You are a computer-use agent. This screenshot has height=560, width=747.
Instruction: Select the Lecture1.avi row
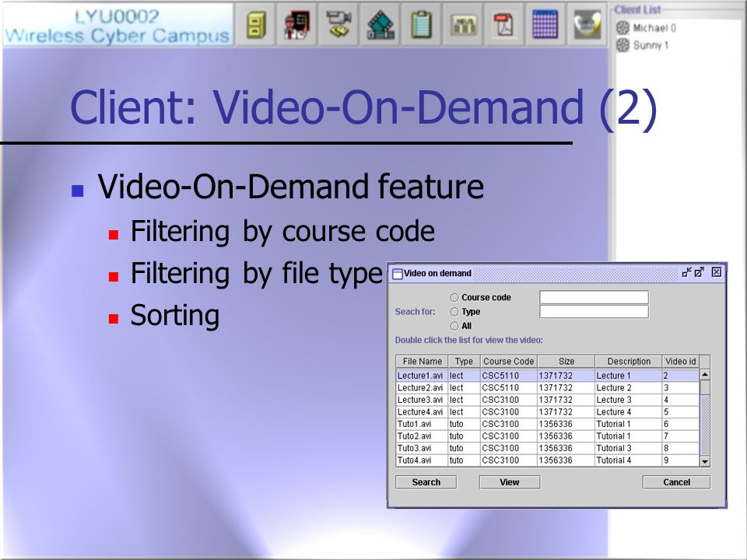[548, 375]
